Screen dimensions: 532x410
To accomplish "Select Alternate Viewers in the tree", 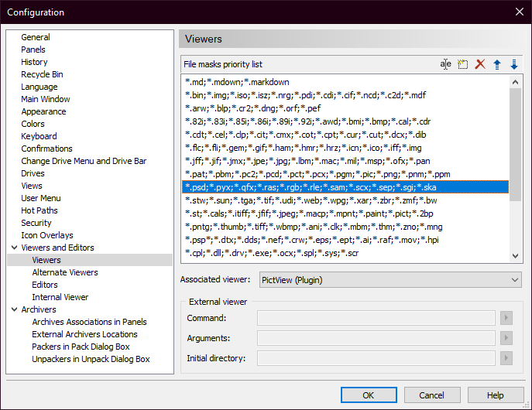I will point(65,272).
